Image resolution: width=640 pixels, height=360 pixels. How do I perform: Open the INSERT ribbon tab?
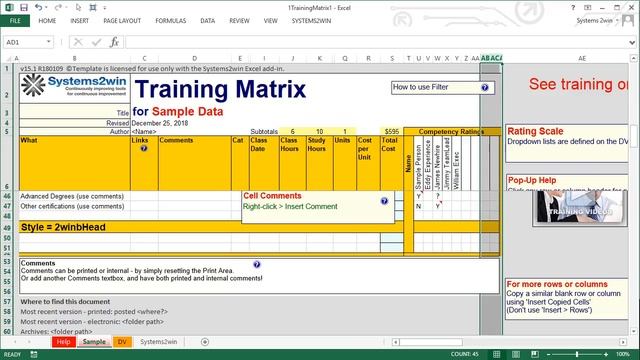pyautogui.click(x=79, y=20)
